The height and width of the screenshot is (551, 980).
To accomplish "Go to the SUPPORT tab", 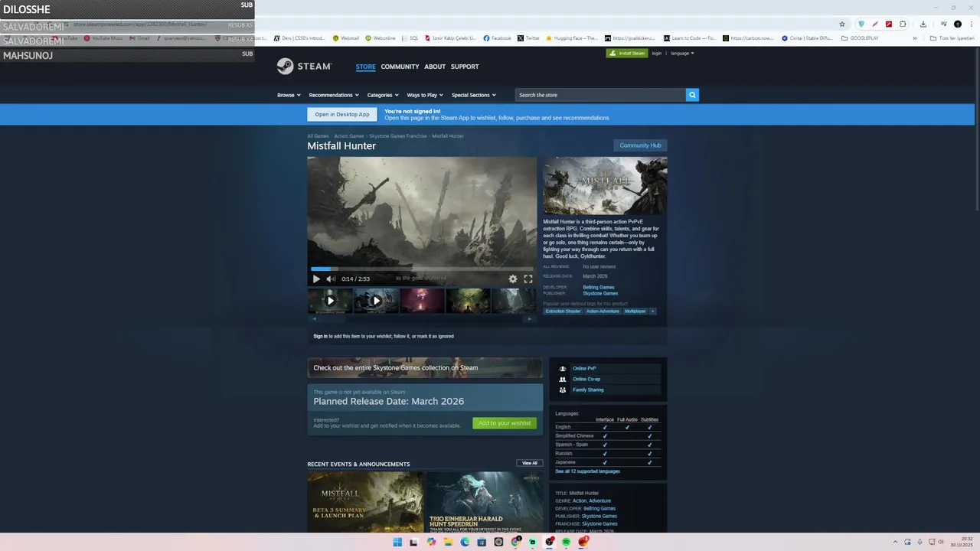I will [x=465, y=67].
